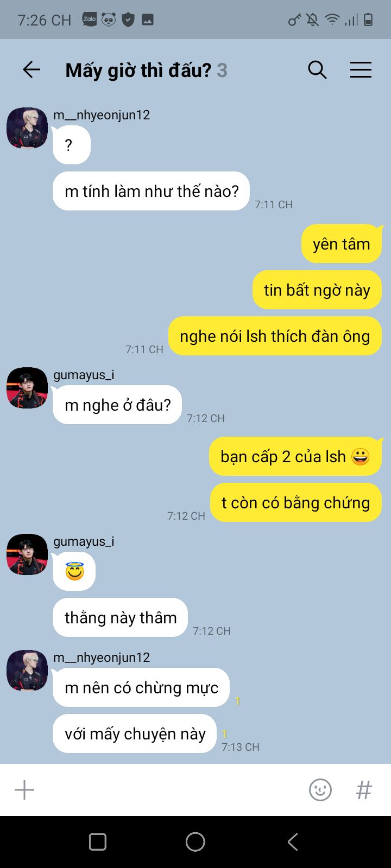Viewport: 391px width, 868px height.
Task: Tap the Android back chevron button
Action: pyautogui.click(x=293, y=842)
